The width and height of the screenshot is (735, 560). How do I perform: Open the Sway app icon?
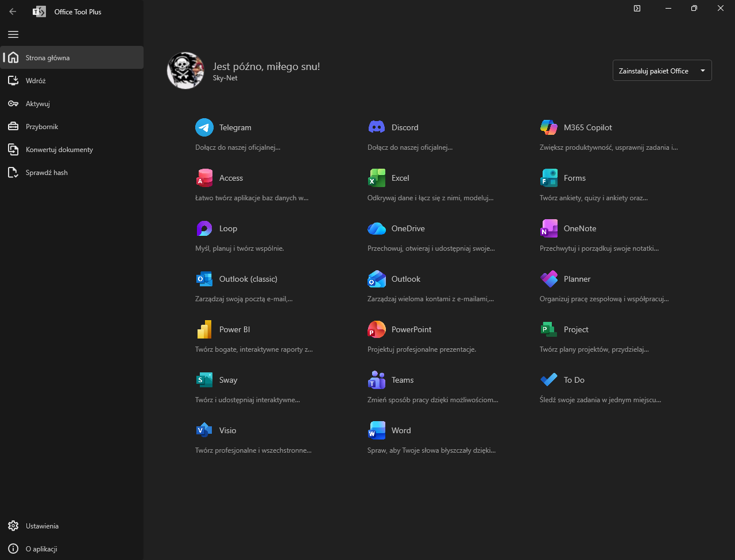pos(204,380)
